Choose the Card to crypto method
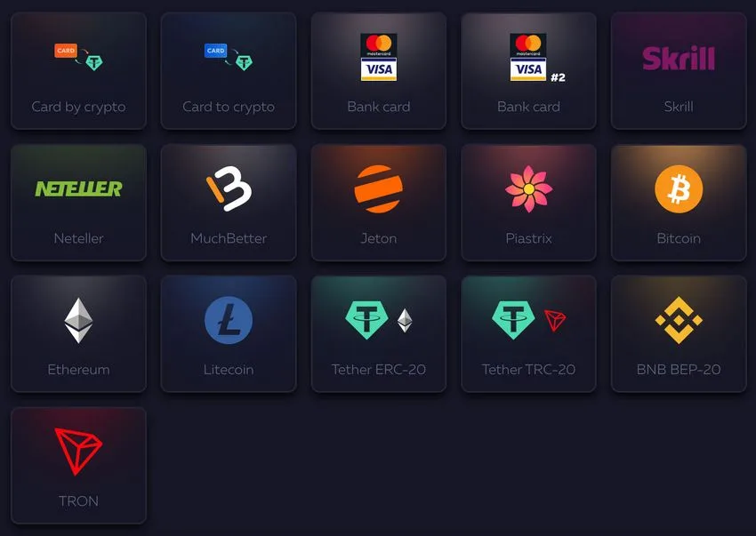 coord(229,71)
